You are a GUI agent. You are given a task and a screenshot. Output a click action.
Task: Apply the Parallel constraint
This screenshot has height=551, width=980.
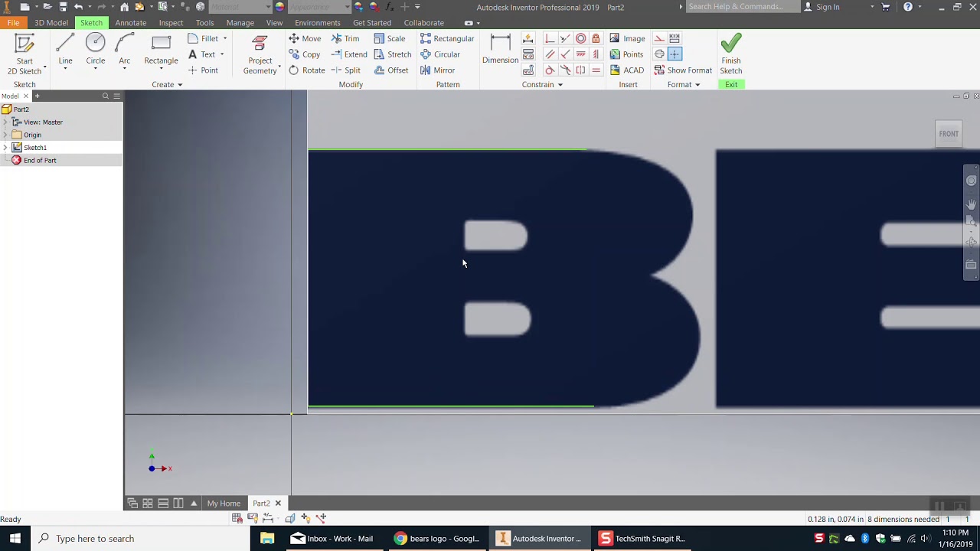click(550, 54)
